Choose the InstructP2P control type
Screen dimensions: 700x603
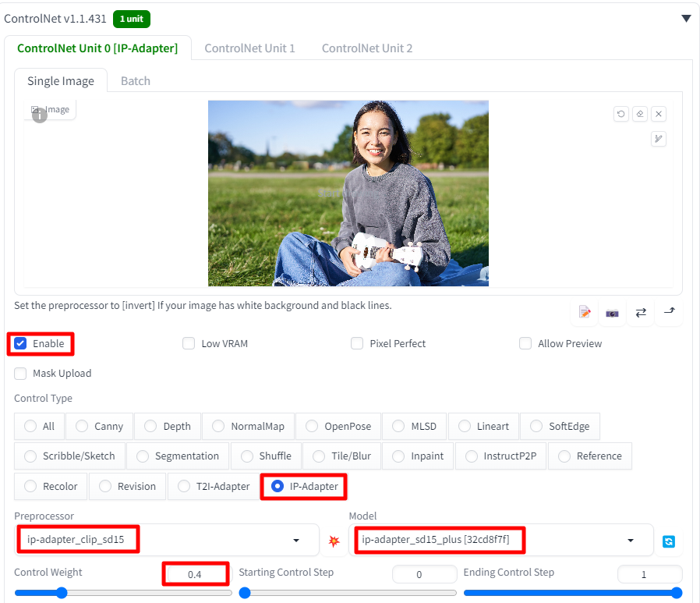point(501,456)
